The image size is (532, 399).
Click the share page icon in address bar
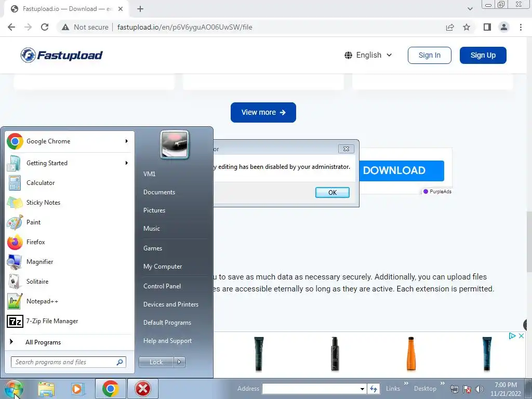tap(450, 27)
